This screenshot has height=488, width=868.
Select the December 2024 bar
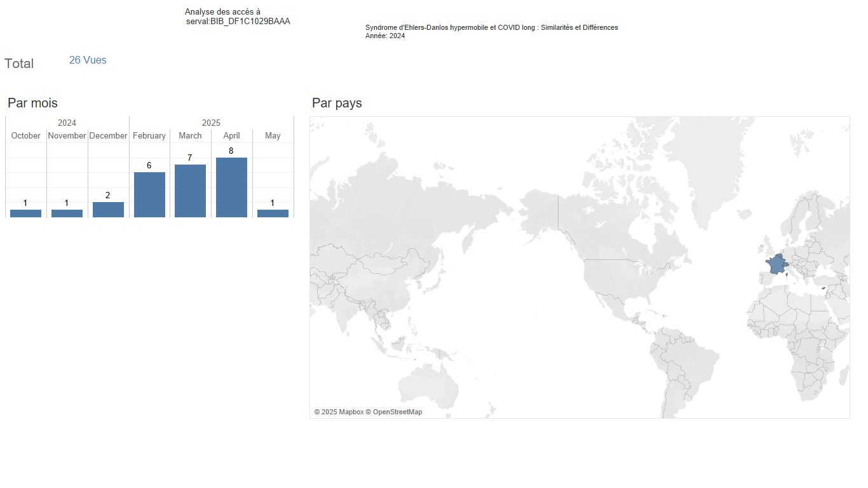108,210
